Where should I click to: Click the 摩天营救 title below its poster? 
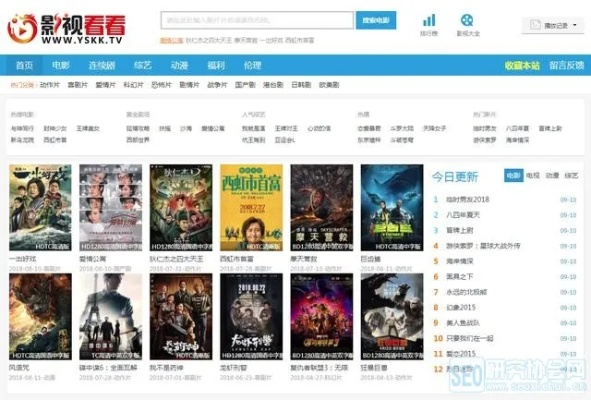304,259
